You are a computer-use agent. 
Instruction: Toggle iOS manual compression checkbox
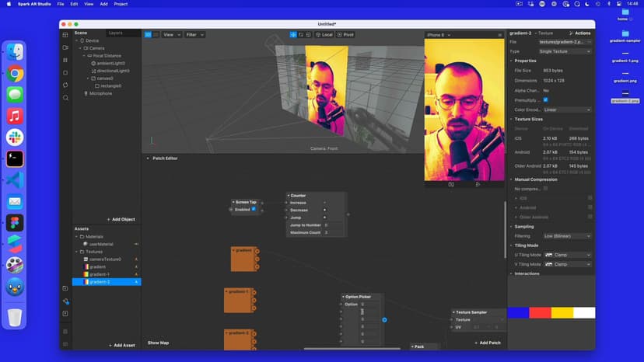coord(590,197)
